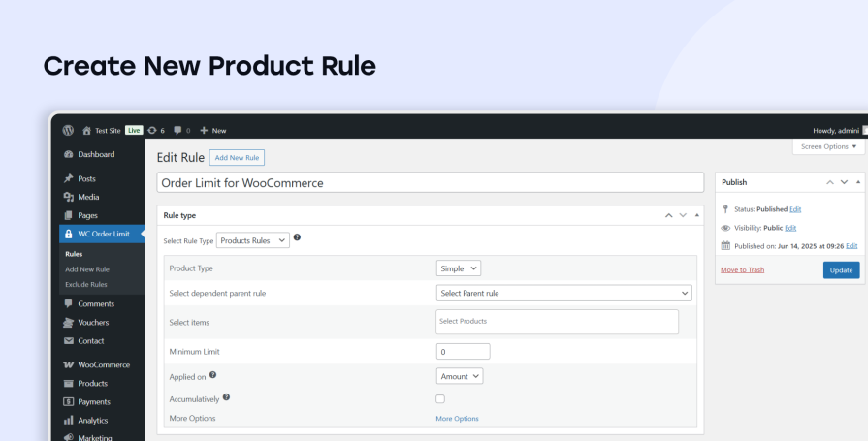Collapse the Publish panel
The height and width of the screenshot is (441, 868).
857,182
